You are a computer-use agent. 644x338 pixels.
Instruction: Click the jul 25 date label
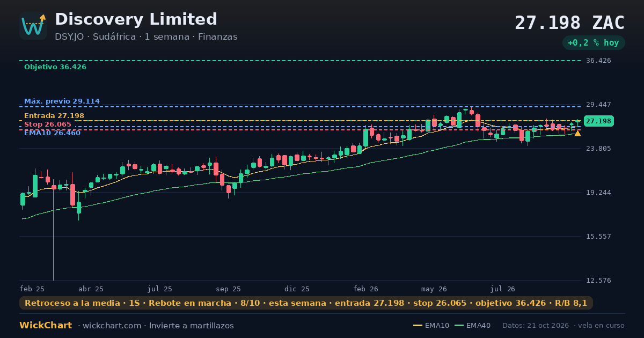[x=160, y=289]
